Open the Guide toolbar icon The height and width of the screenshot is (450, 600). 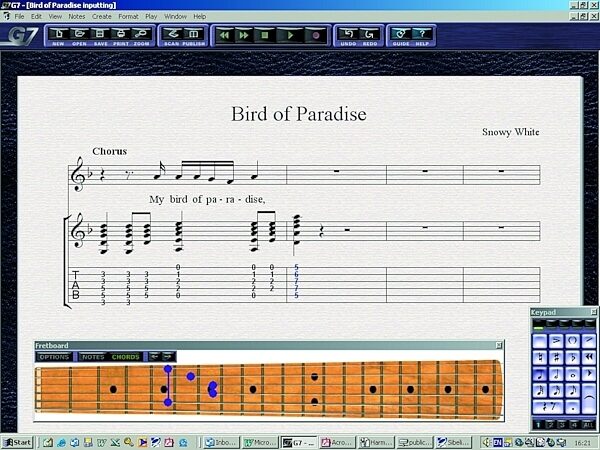tap(401, 34)
